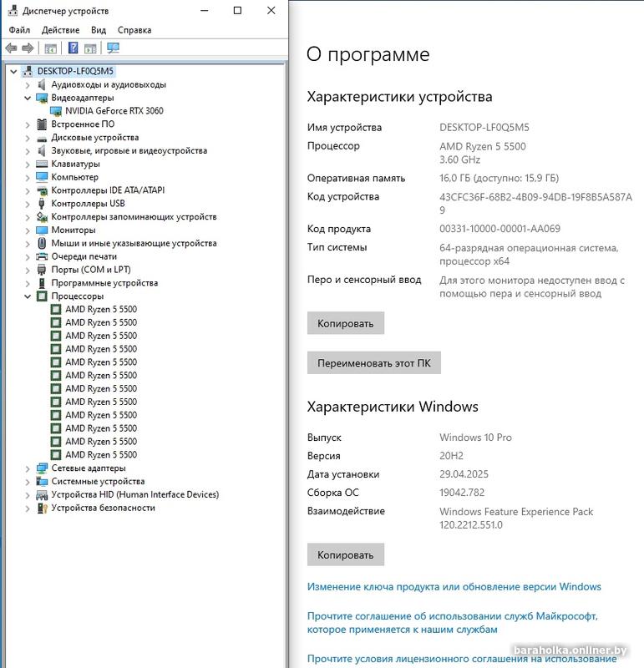Click the install date 29.04.2025
This screenshot has height=668, width=644.
[464, 474]
